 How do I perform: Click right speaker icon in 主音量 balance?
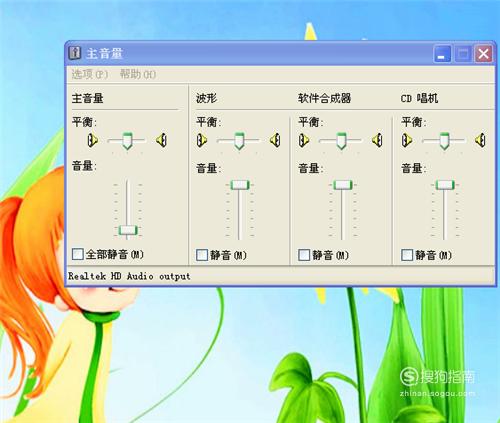[x=161, y=140]
